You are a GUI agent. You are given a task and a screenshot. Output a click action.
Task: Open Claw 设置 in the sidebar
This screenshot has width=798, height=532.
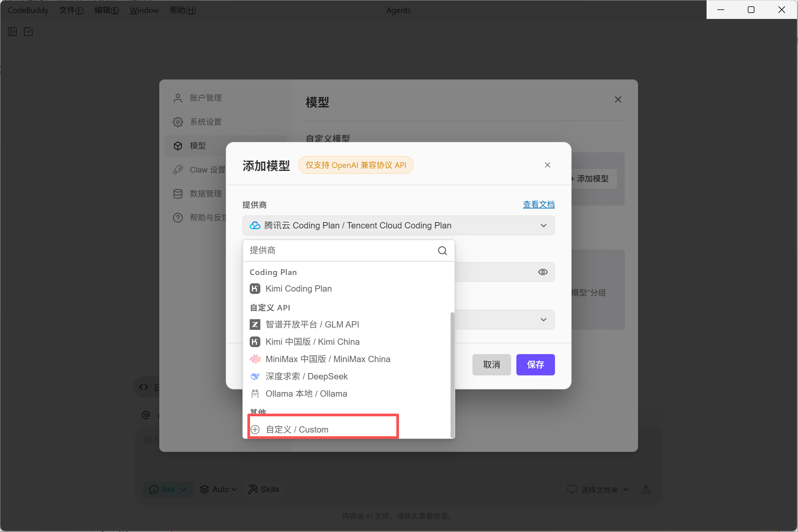pos(199,170)
